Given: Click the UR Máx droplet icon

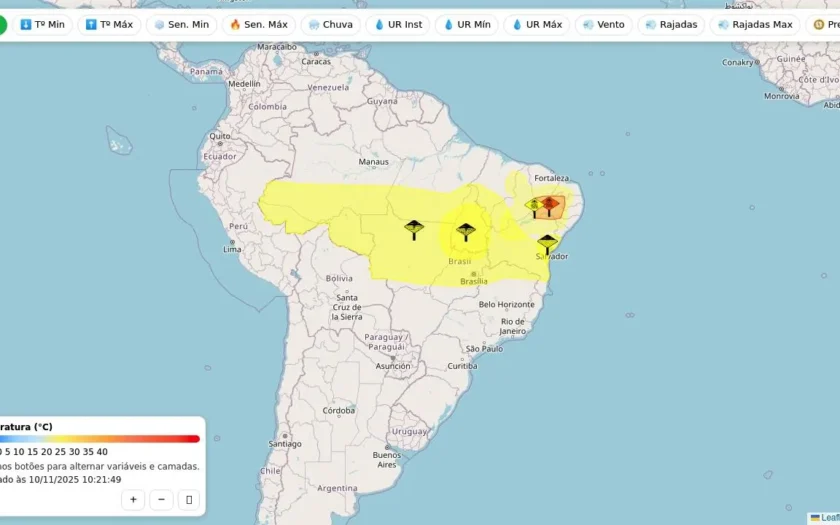Looking at the screenshot, I should coord(517,25).
